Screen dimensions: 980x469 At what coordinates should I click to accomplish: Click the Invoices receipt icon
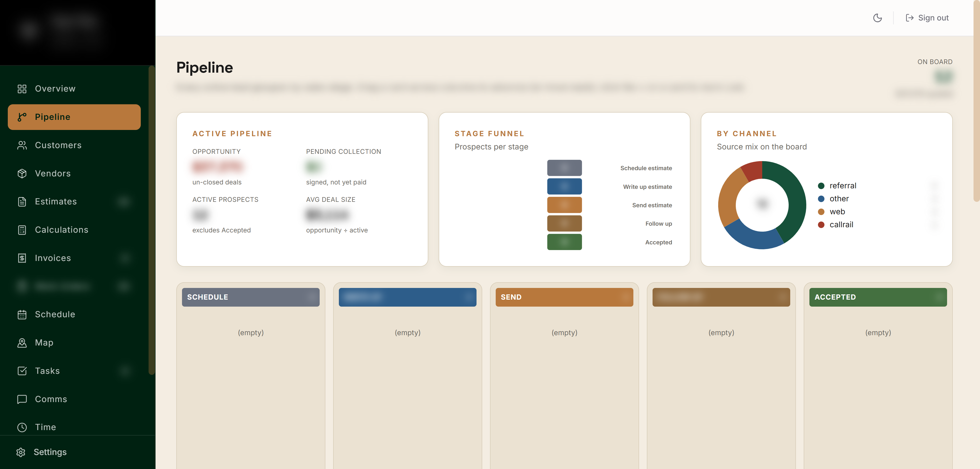pyautogui.click(x=22, y=258)
